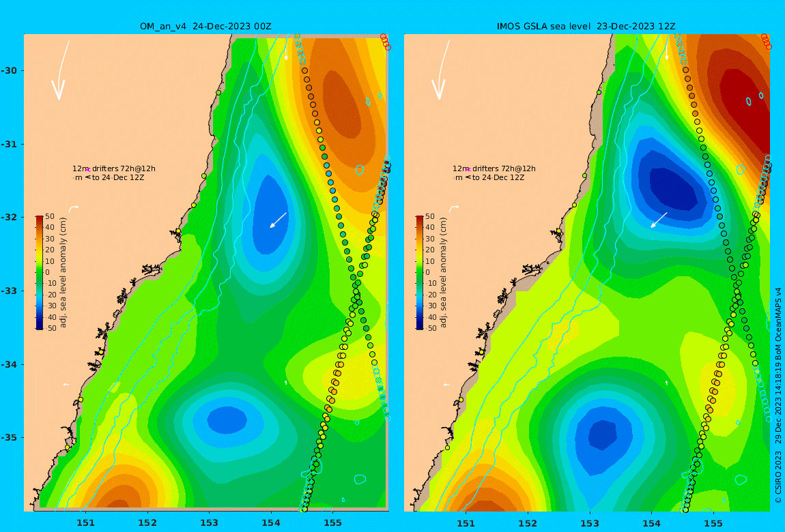Click the white current arrow in IMOS GSLA blue eddy
This screenshot has height=532, width=785.
tap(659, 220)
